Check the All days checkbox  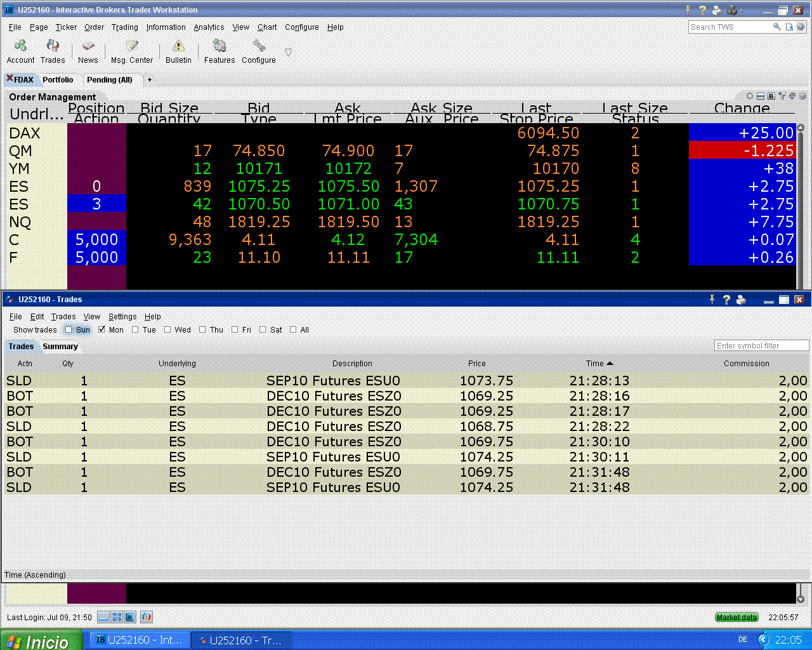(293, 329)
